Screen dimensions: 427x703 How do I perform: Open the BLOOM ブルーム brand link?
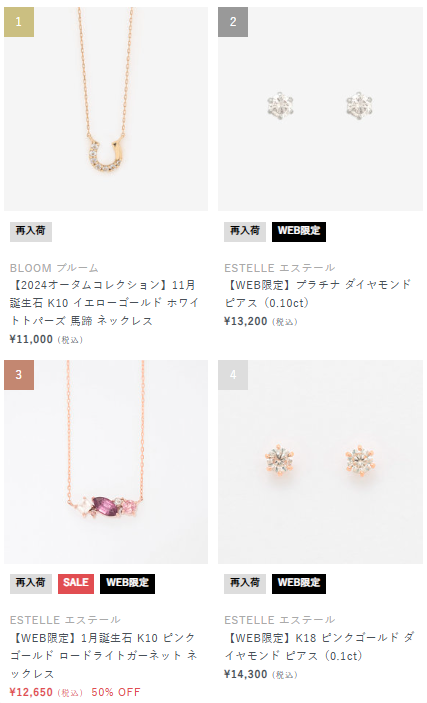click(x=54, y=268)
